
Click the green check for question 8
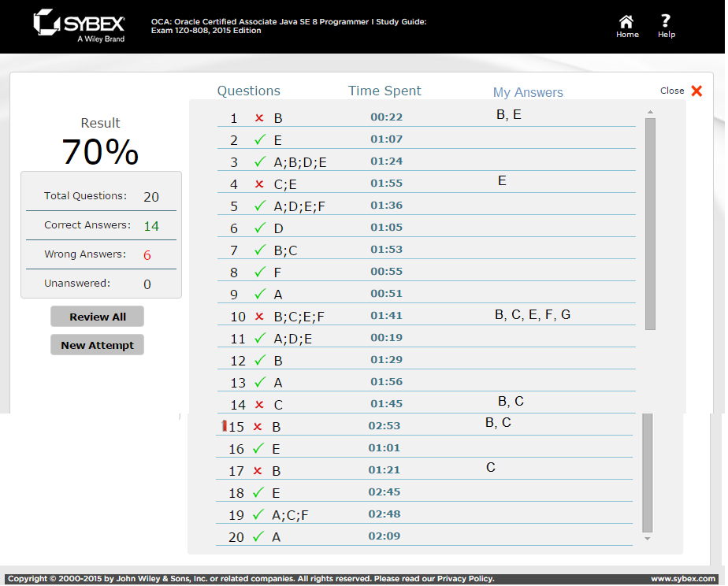click(260, 272)
